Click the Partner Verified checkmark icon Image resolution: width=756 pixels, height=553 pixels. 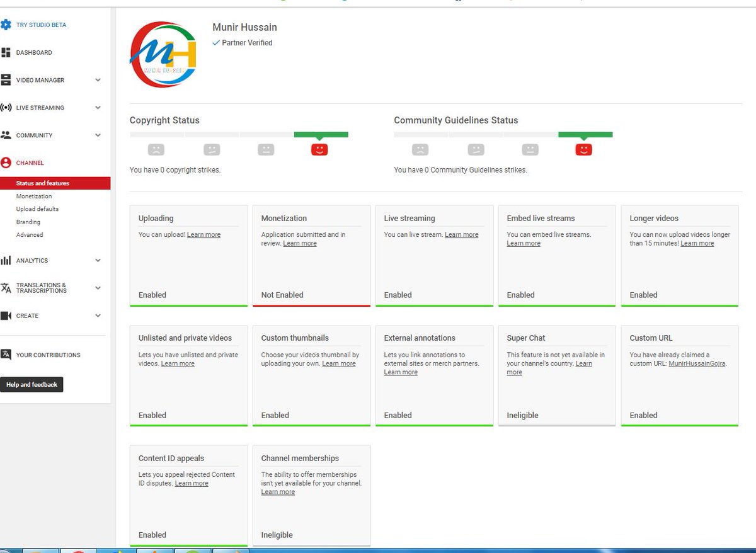216,43
